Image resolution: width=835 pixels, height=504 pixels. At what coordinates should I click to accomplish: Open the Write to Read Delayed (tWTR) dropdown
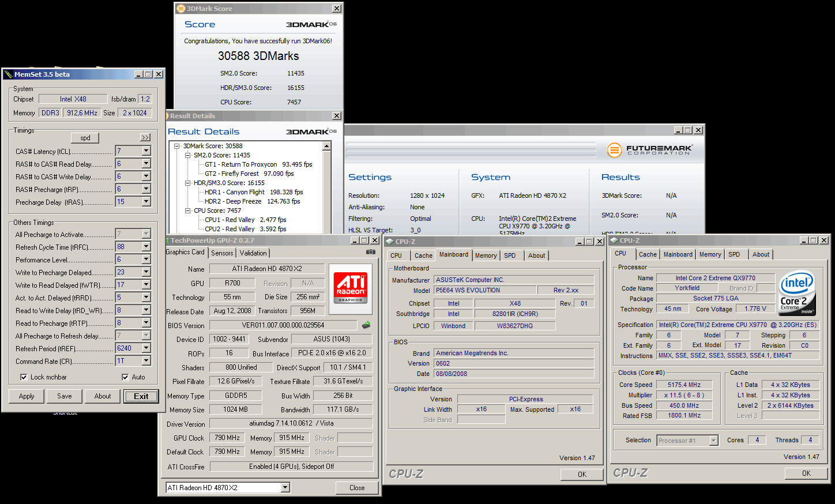coord(146,285)
